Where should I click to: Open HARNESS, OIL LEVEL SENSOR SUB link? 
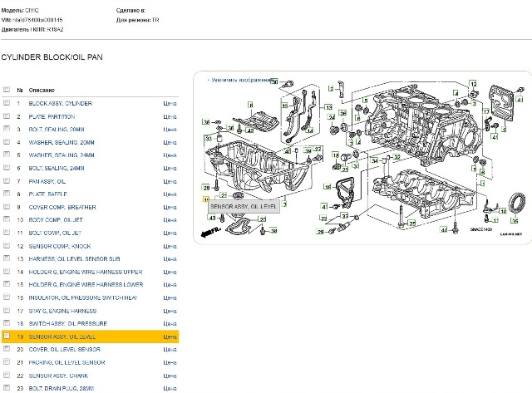point(74,259)
